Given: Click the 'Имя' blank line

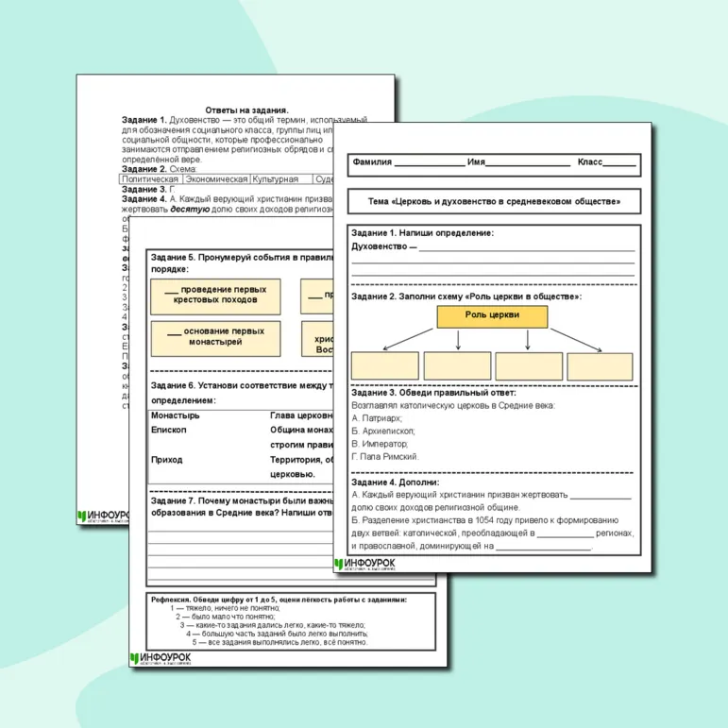Looking at the screenshot, I should (528, 164).
